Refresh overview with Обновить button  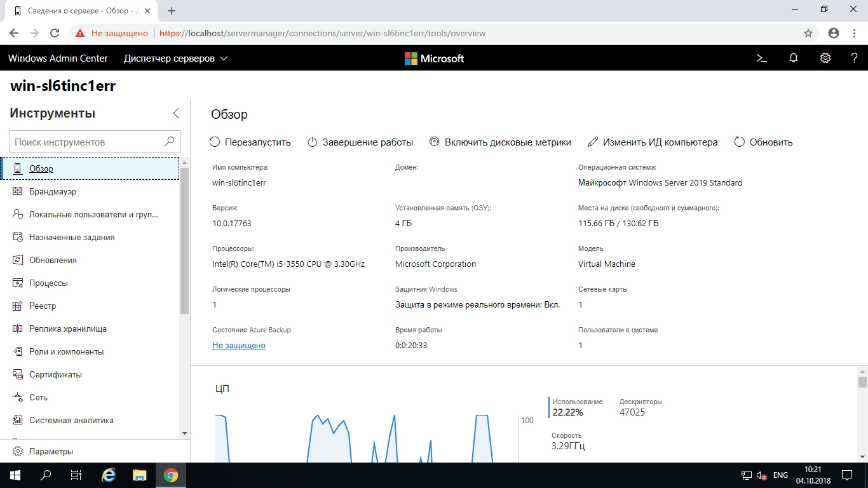click(x=763, y=142)
